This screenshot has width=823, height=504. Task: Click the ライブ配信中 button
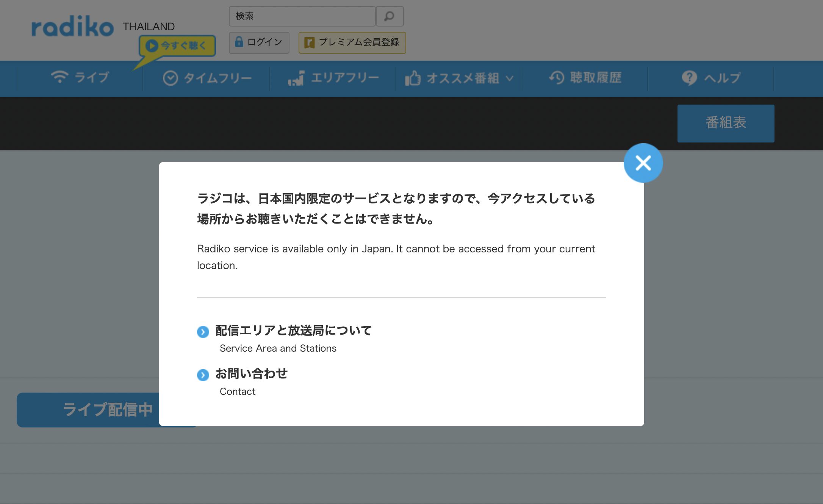[88, 410]
